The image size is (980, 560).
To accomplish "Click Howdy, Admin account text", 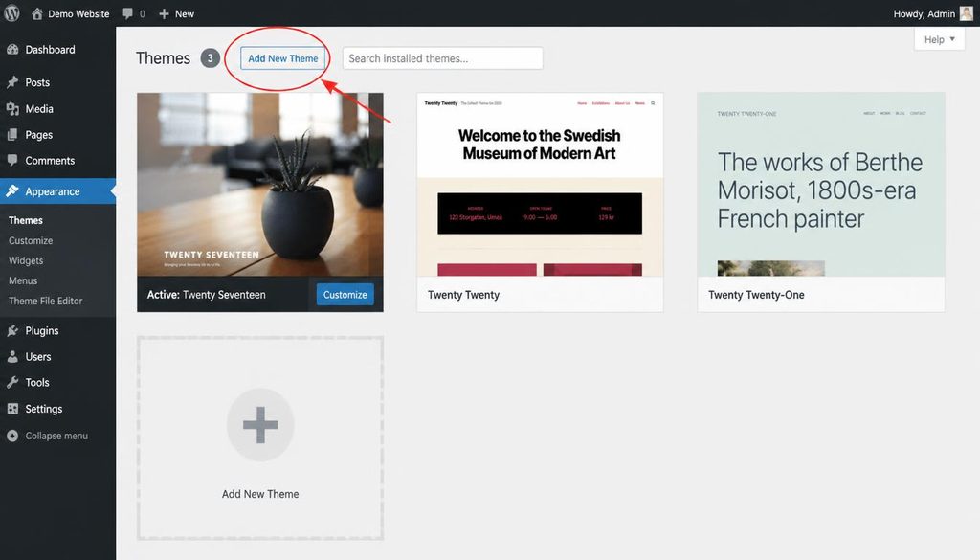I will tap(924, 13).
